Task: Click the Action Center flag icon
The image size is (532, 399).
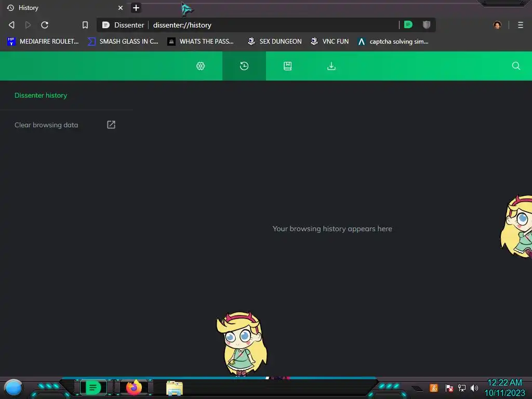Action: pos(449,388)
